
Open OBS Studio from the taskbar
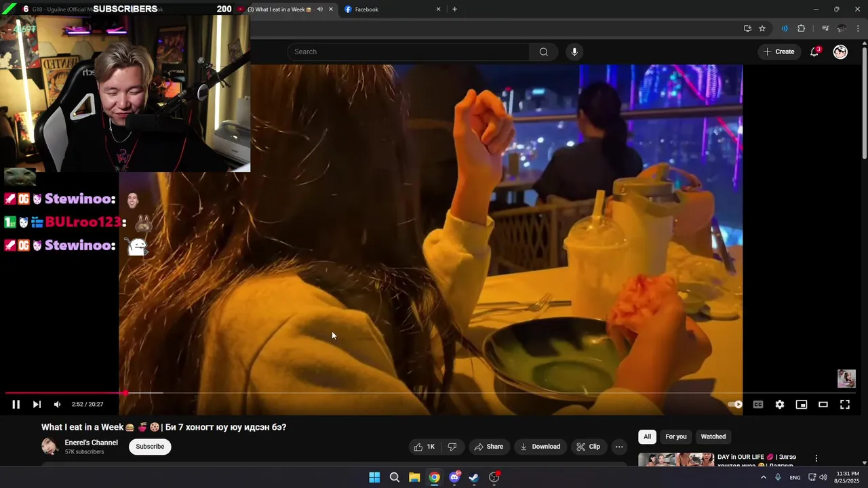coord(494,477)
